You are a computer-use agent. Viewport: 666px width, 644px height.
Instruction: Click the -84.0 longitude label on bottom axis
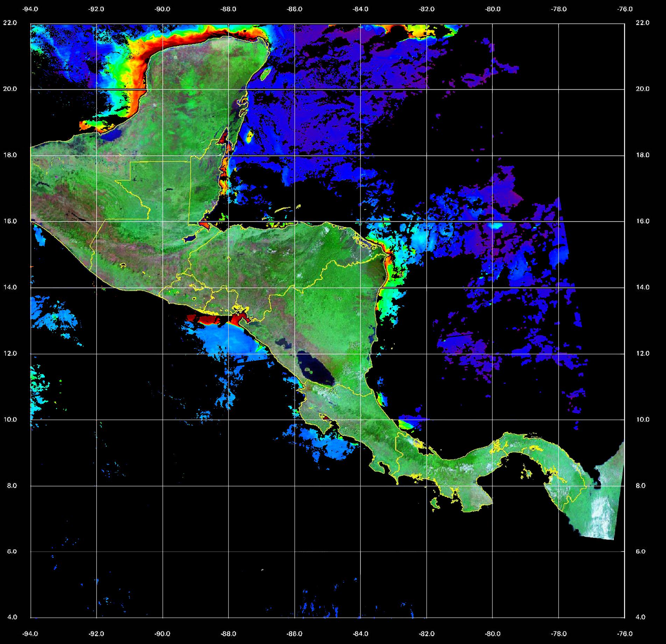tap(360, 634)
